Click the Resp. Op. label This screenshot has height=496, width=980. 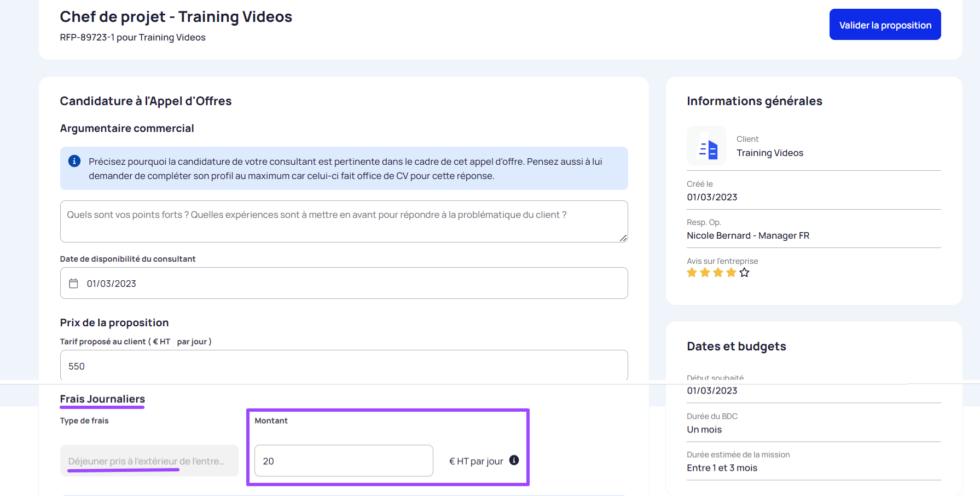(704, 222)
